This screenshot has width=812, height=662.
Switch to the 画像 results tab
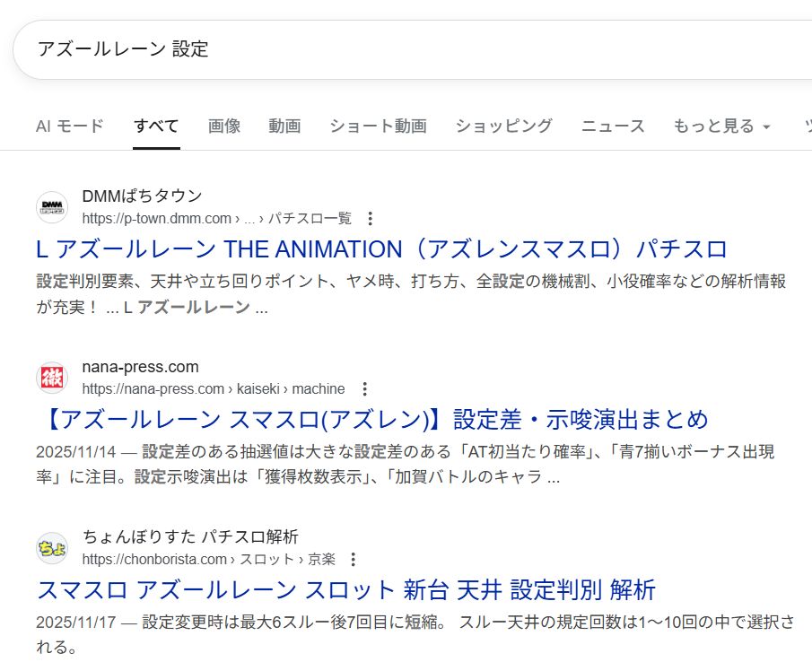pos(224,126)
